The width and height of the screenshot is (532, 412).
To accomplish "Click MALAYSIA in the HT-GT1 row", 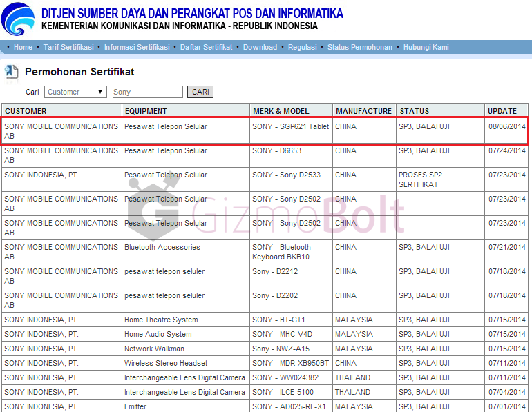I will click(x=354, y=320).
